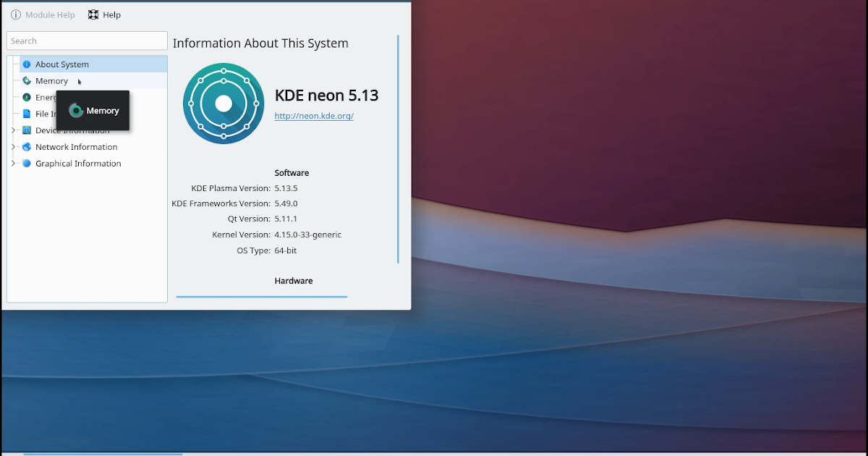Open the Help toolbar button
Viewport: 868px width, 456px height.
104,14
